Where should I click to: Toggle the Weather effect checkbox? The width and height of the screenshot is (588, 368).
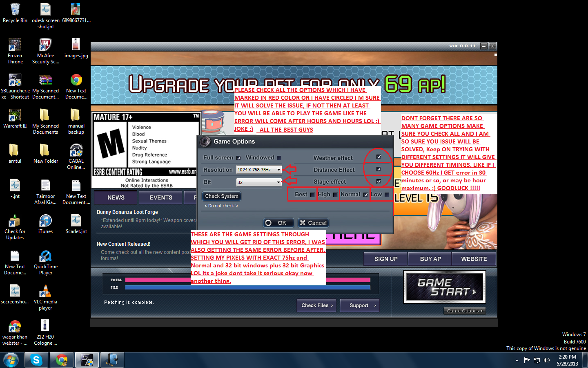(379, 157)
